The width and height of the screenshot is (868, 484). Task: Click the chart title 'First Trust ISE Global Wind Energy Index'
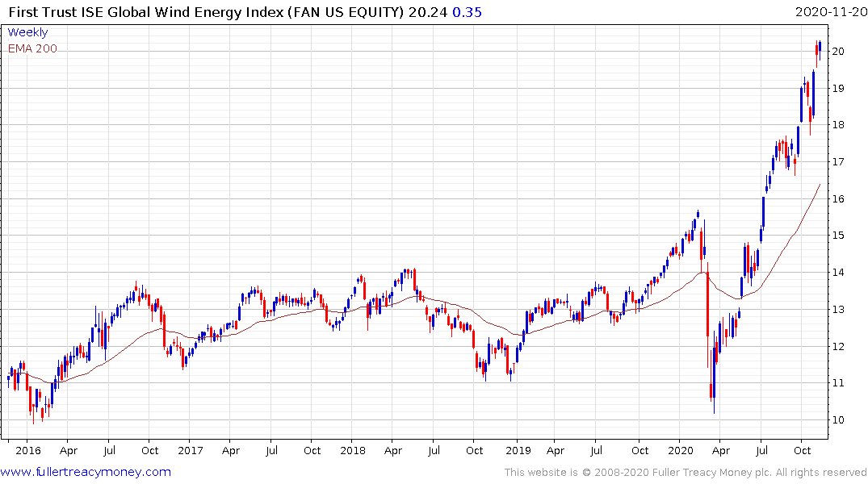click(x=146, y=12)
